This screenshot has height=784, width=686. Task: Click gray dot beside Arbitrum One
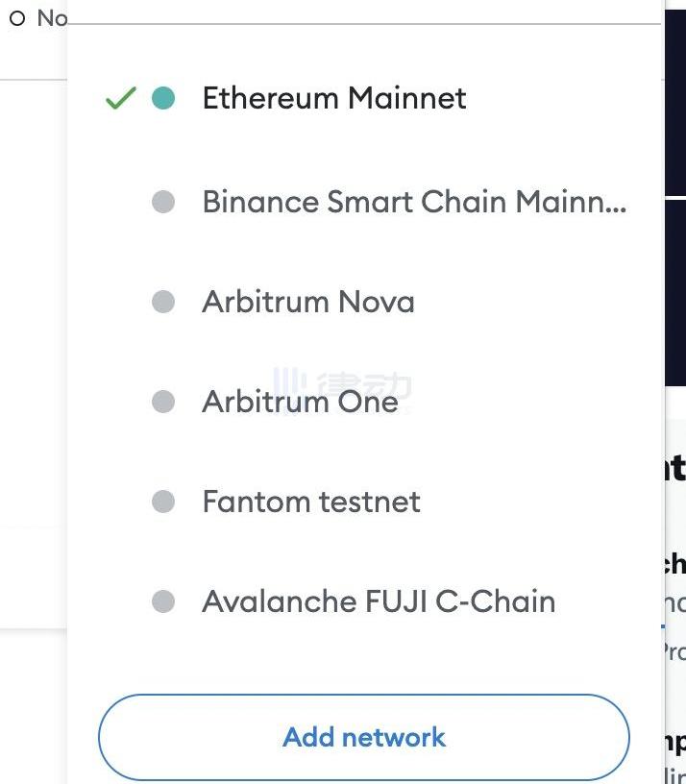tap(163, 402)
